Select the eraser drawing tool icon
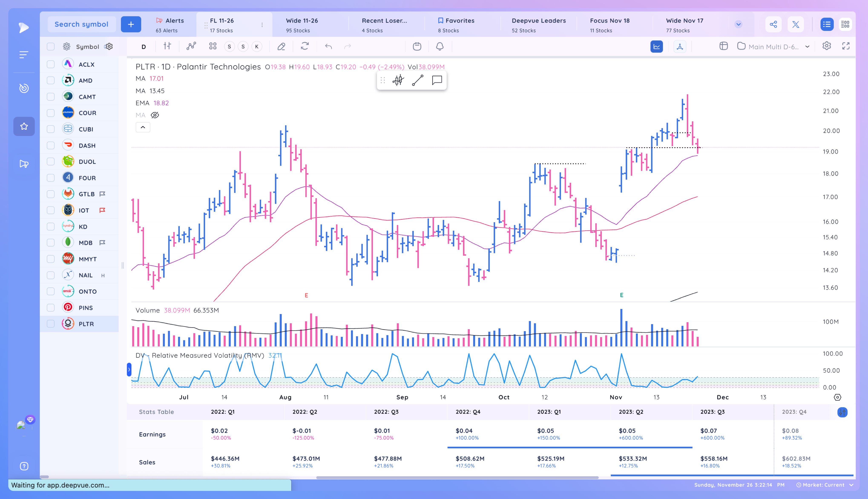The width and height of the screenshot is (868, 499). pyautogui.click(x=281, y=46)
